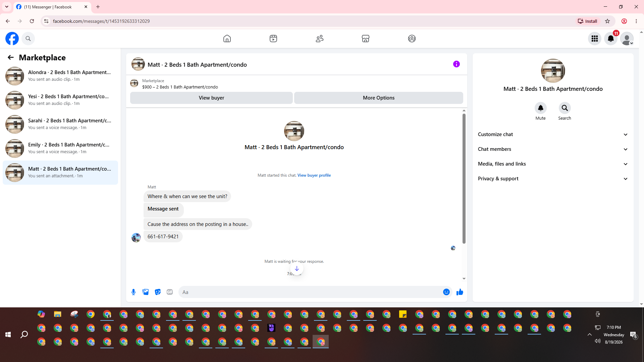
Task: Open the Alondra conversation
Action: (x=60, y=76)
